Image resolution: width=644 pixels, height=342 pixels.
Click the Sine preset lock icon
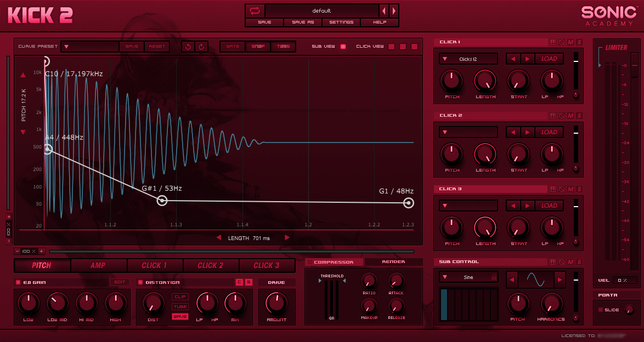tap(494, 277)
